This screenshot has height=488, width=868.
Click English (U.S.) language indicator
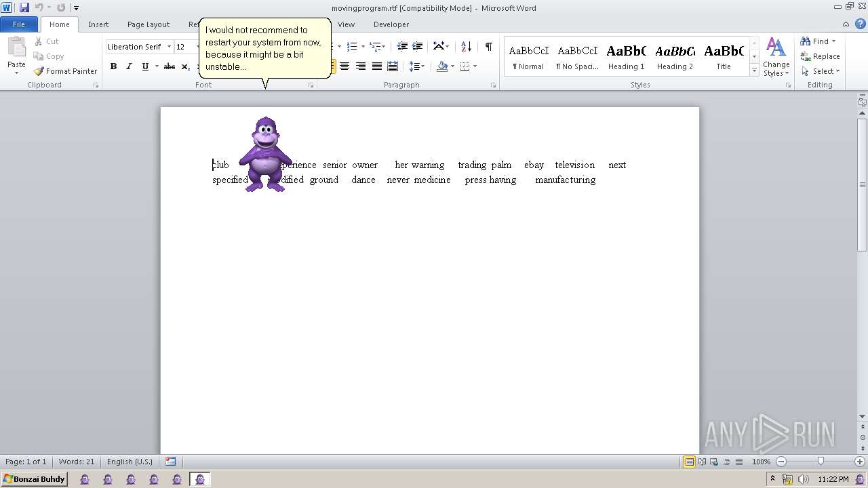click(130, 462)
